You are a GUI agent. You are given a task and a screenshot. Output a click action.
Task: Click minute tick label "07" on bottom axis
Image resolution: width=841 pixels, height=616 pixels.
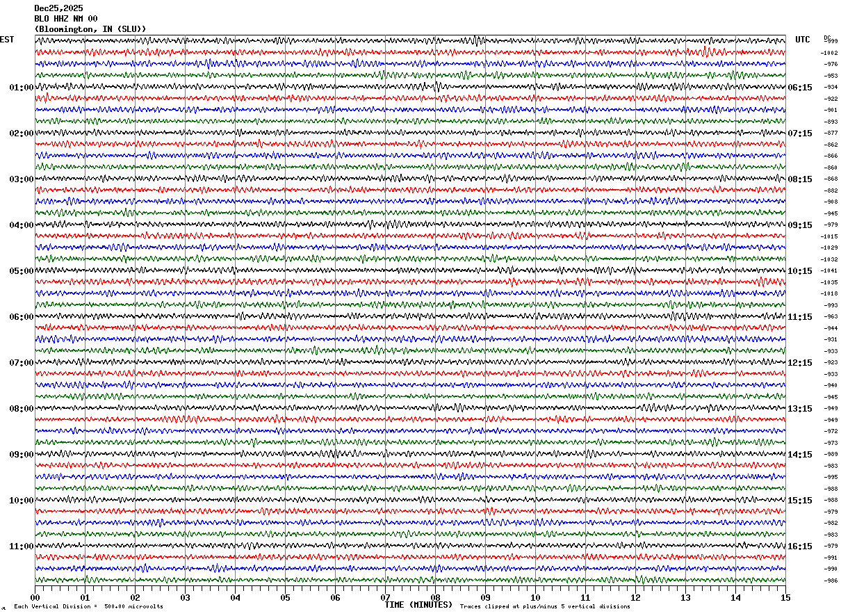coord(385,597)
